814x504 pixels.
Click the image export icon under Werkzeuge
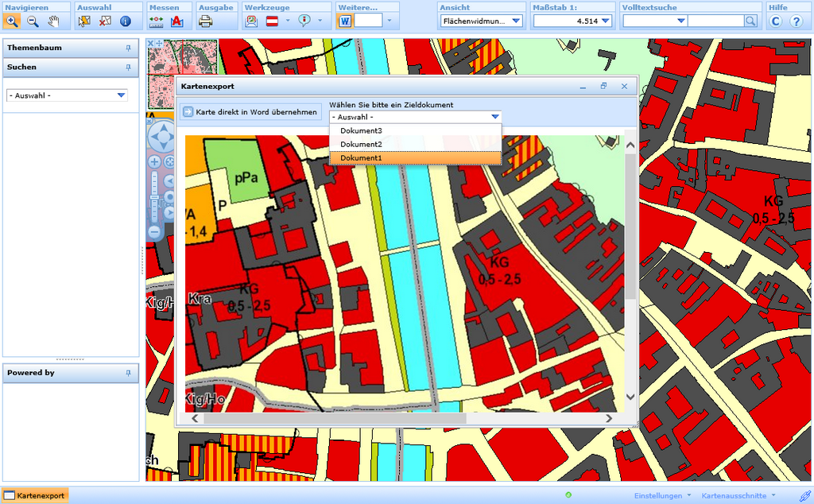click(252, 21)
